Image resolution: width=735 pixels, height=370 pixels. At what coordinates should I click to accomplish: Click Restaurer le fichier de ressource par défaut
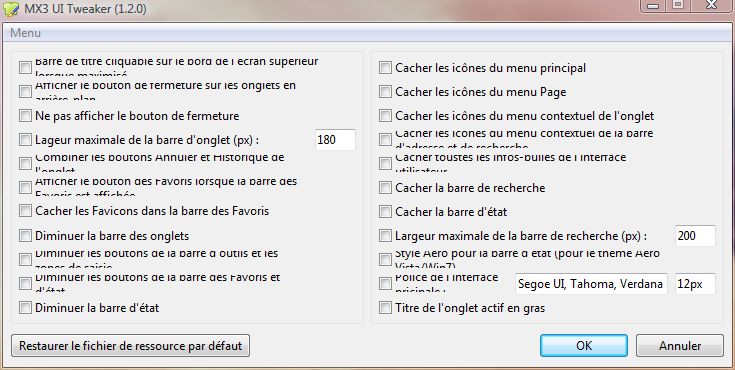tap(130, 346)
